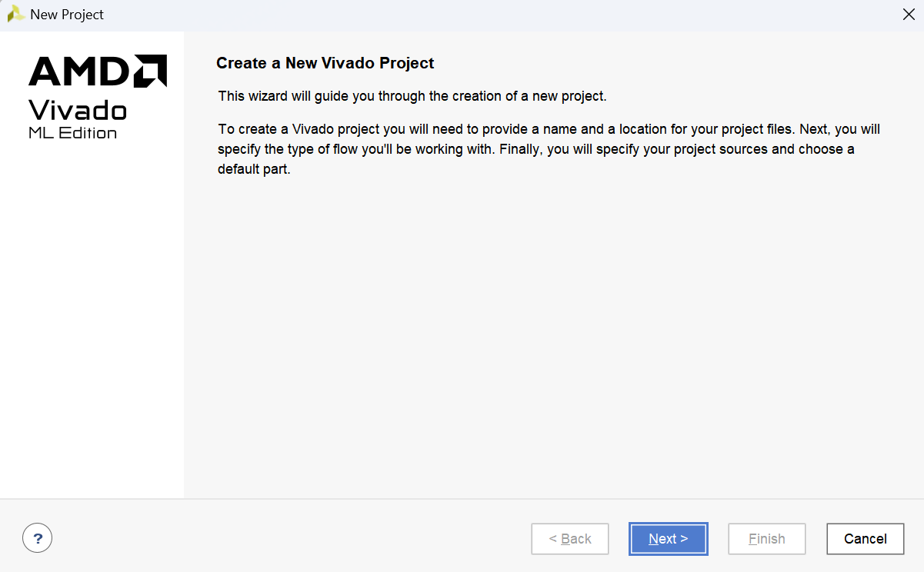Click the 'This wizard will guide you' sentence
This screenshot has height=572, width=924.
point(412,96)
